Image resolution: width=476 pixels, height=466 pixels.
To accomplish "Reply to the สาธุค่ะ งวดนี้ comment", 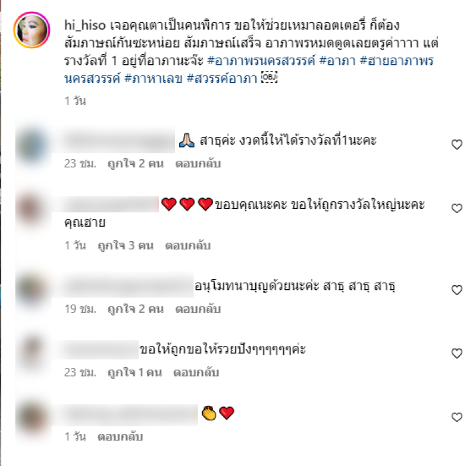I will [x=198, y=164].
